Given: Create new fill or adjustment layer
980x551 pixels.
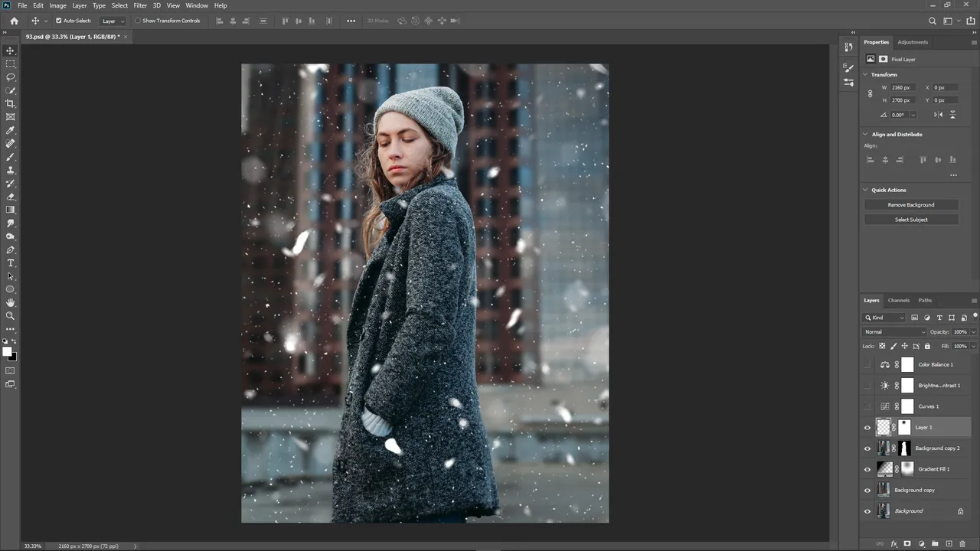Looking at the screenshot, I should point(921,543).
